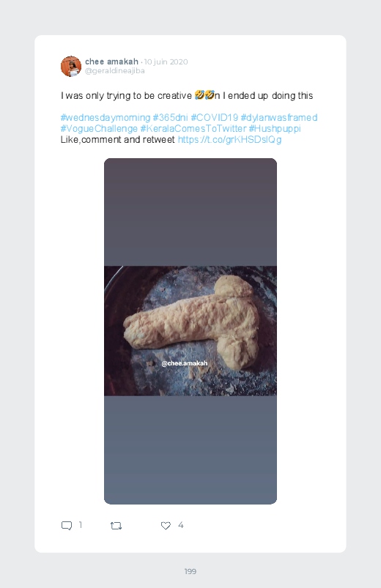The width and height of the screenshot is (381, 588).
Task: Click the retweet arrows icon
Action: (116, 526)
